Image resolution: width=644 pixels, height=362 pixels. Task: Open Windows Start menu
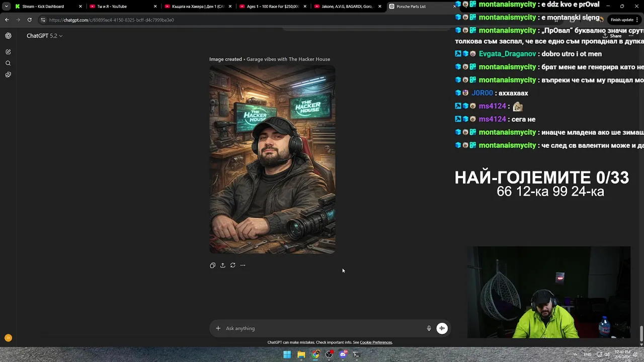287,354
